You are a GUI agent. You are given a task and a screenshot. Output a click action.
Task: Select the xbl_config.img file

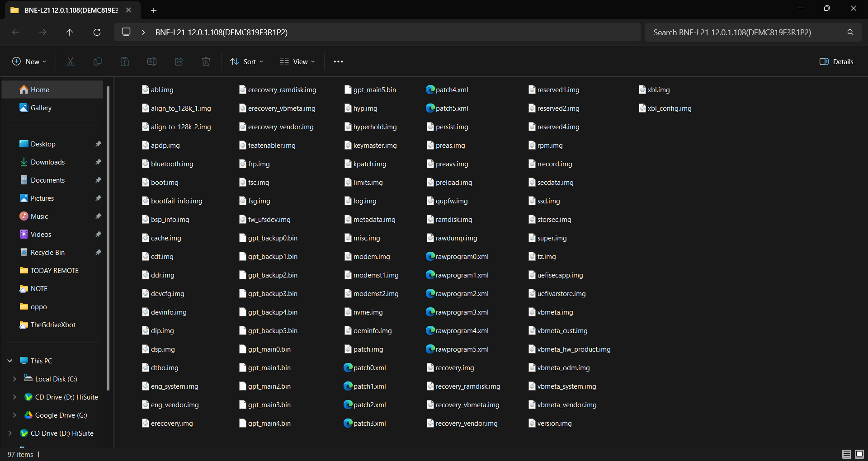665,108
